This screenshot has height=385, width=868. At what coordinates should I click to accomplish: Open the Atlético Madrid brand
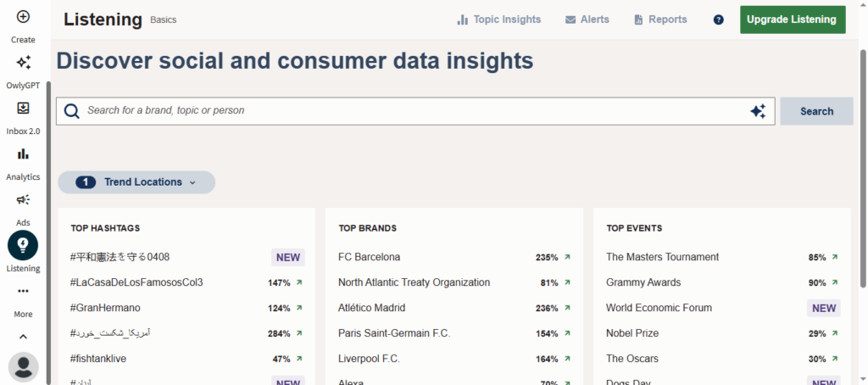(372, 308)
